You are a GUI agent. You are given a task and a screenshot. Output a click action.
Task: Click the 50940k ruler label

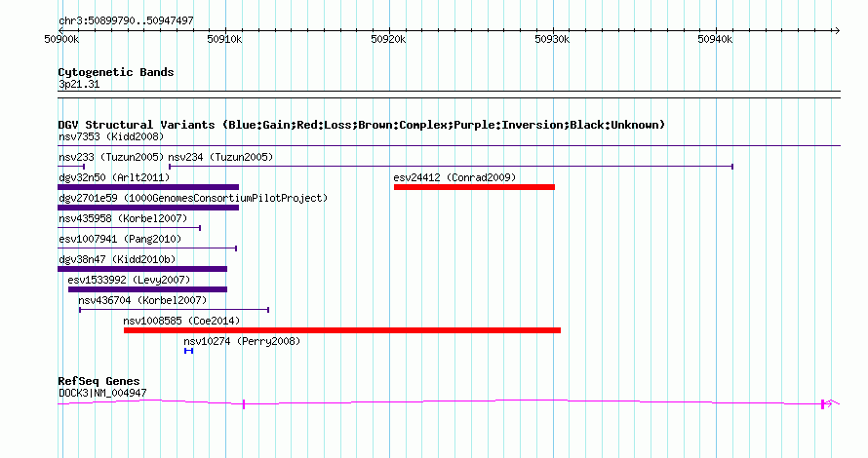tap(715, 39)
